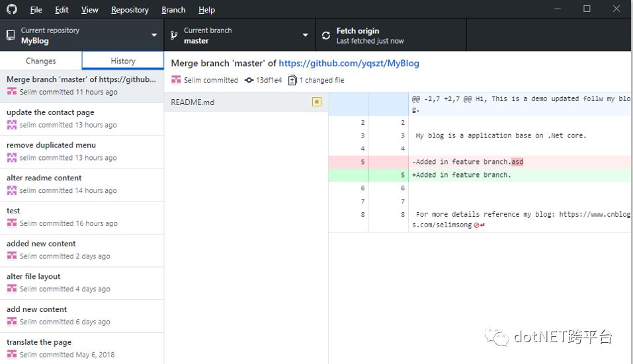Image resolution: width=633 pixels, height=364 pixels.
Task: Click avatar on the 'test' commit
Action: 12,223
